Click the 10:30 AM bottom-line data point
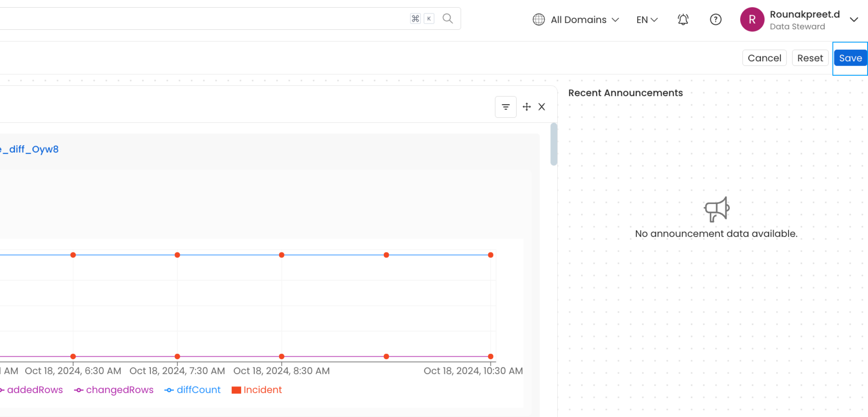This screenshot has width=868, height=417. 491,356
